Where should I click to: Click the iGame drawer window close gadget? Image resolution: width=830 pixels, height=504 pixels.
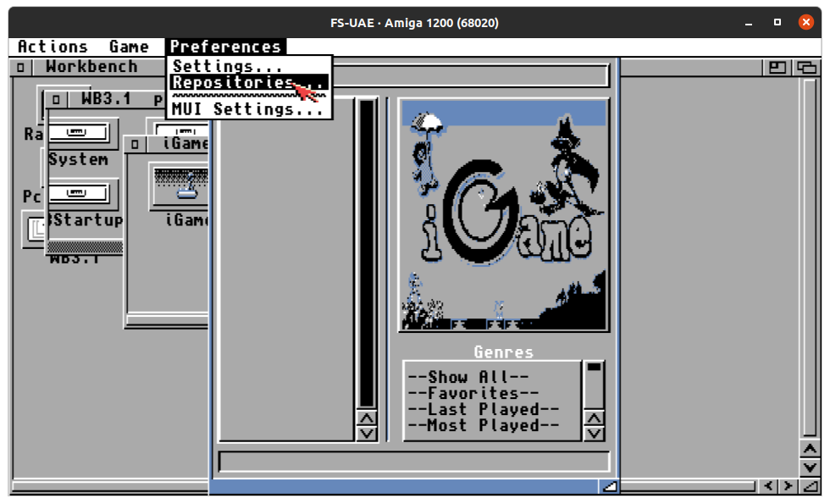[135, 144]
